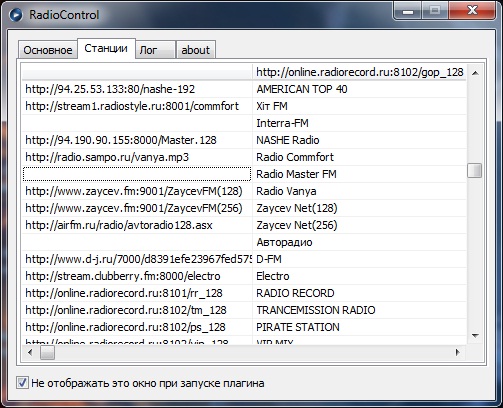
Task: Close the RadioControl window
Action: tap(472, 11)
